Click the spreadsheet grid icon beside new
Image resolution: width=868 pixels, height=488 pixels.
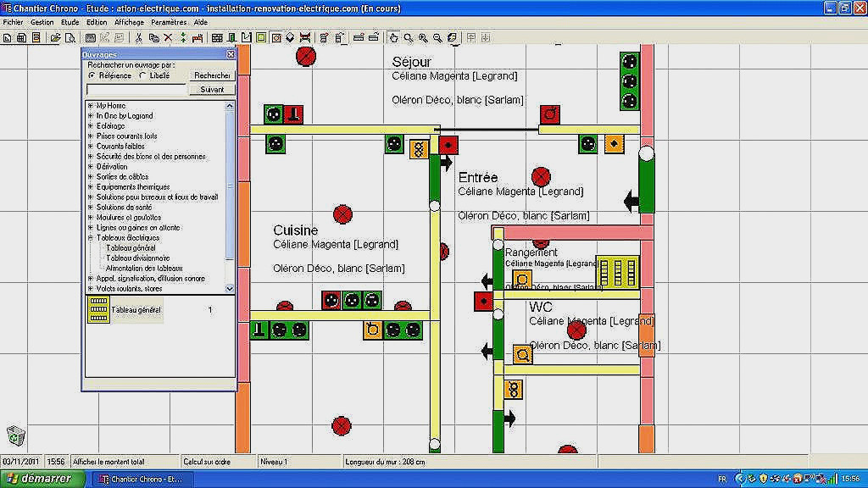coord(21,37)
